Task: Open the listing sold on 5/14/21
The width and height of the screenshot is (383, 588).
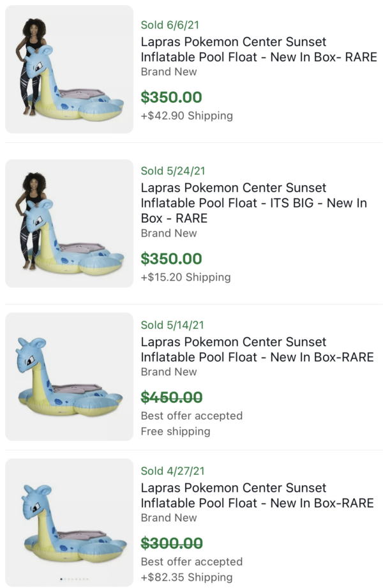Action: (258, 349)
